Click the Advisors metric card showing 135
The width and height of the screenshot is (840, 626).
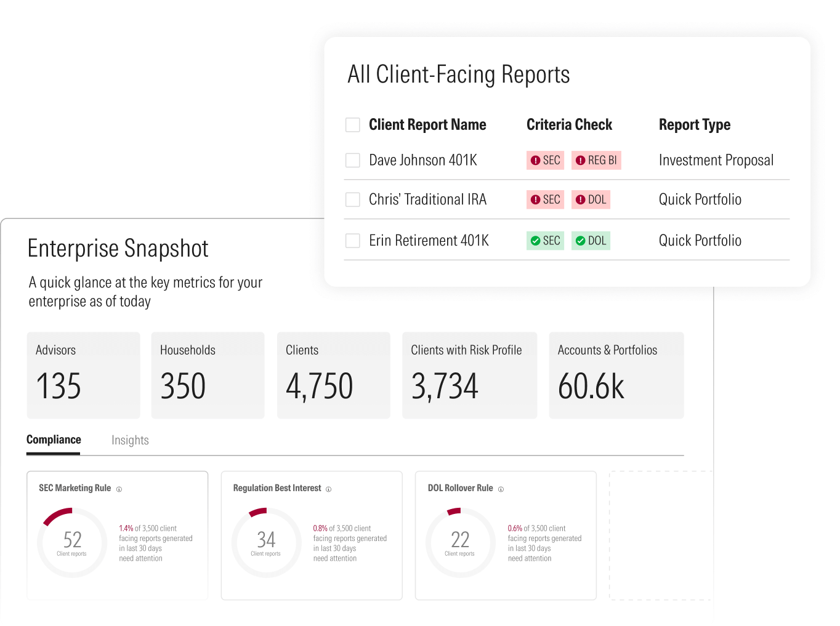click(83, 375)
